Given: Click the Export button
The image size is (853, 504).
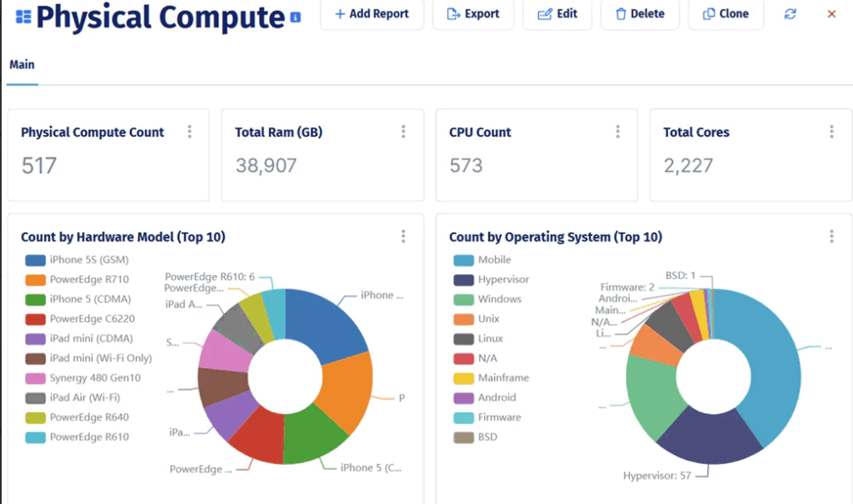Looking at the screenshot, I should (x=473, y=13).
